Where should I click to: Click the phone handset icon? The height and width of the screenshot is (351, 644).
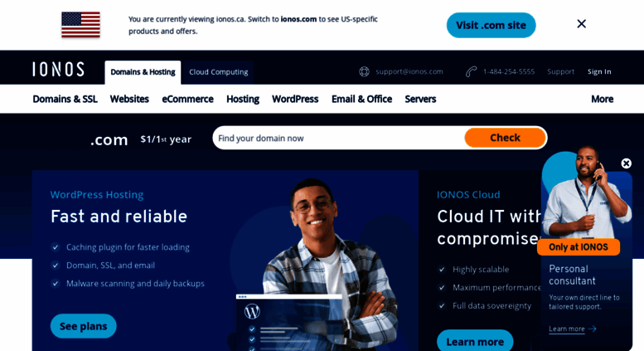[x=471, y=71]
